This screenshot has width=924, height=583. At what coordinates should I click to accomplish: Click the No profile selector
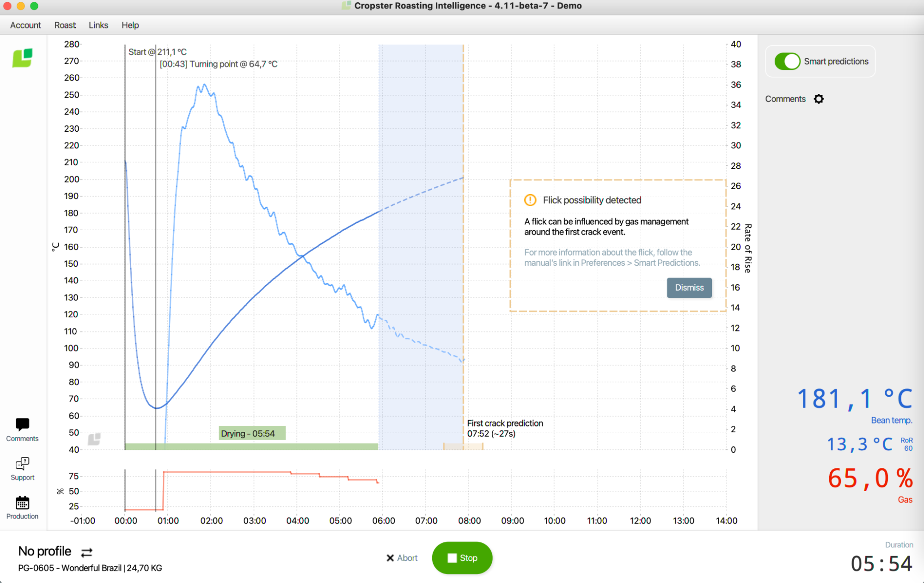pos(45,551)
